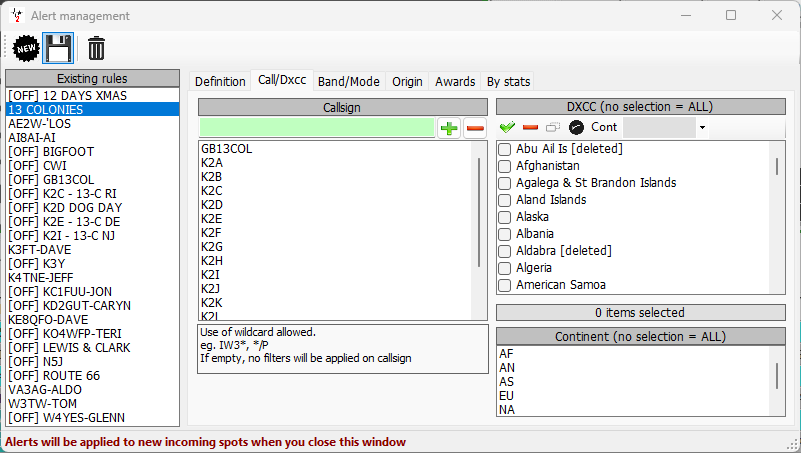The width and height of the screenshot is (801, 453).
Task: Select GB13COL in the callsign list
Action: pyautogui.click(x=335, y=149)
